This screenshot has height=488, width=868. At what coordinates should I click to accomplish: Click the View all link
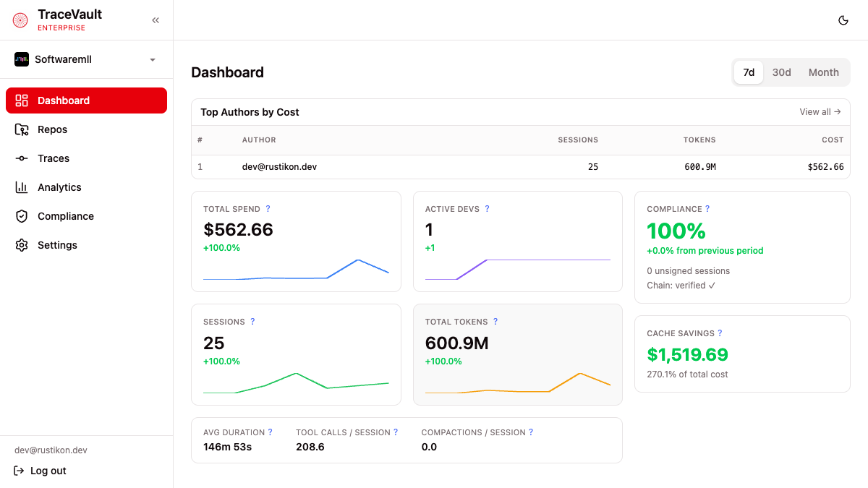coord(820,112)
